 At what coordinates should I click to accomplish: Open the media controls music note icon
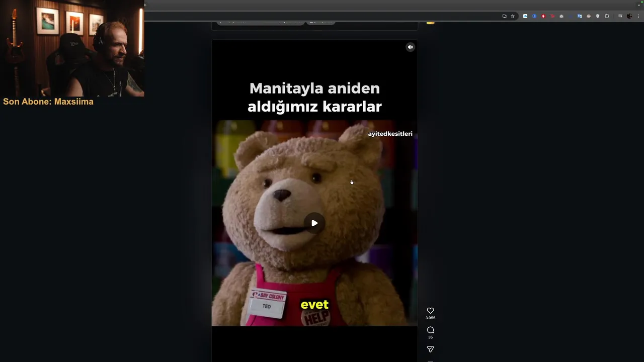pyautogui.click(x=620, y=16)
